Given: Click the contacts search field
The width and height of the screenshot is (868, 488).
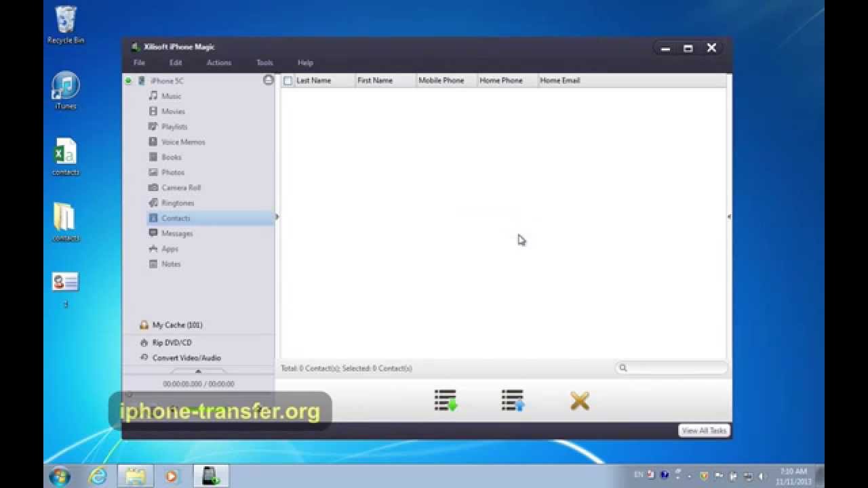Looking at the screenshot, I should tap(671, 368).
